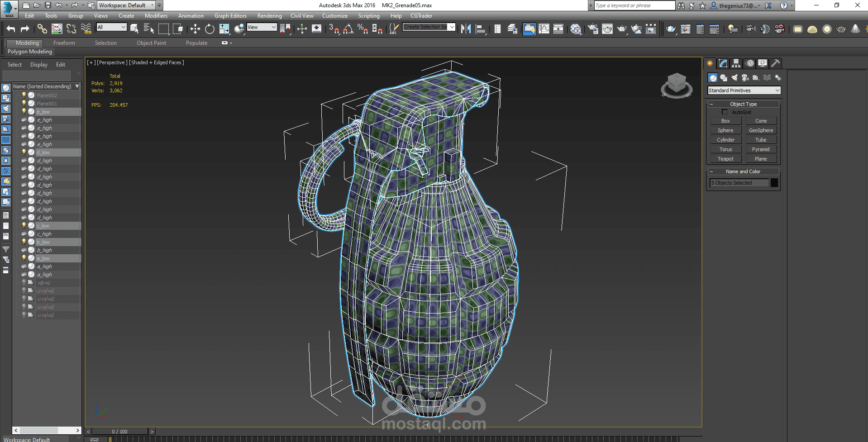This screenshot has width=868, height=442.
Task: Toggle visibility bulb for e_low
Action: point(24,111)
